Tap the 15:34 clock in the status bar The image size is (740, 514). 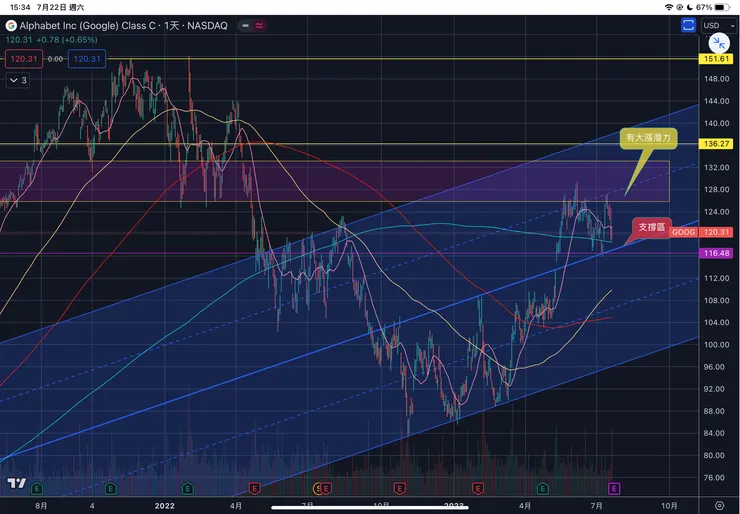tap(19, 7)
